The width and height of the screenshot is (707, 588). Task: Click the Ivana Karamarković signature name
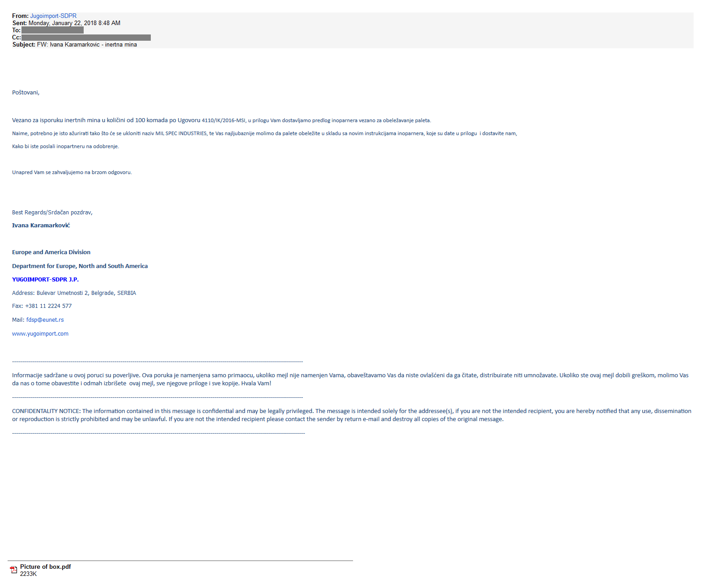tap(41, 226)
